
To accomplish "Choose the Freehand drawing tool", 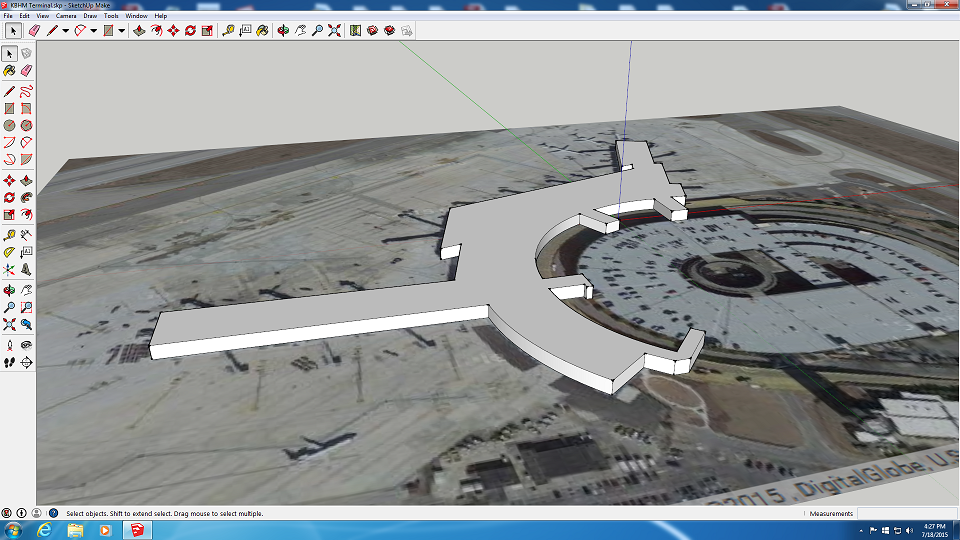I will coord(26,91).
